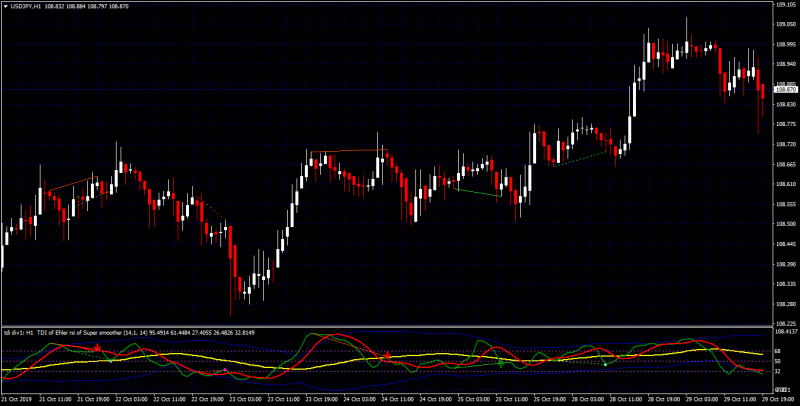Click the 28 Oct 19:00 time axis label
This screenshot has width=800, height=406.
(664, 397)
